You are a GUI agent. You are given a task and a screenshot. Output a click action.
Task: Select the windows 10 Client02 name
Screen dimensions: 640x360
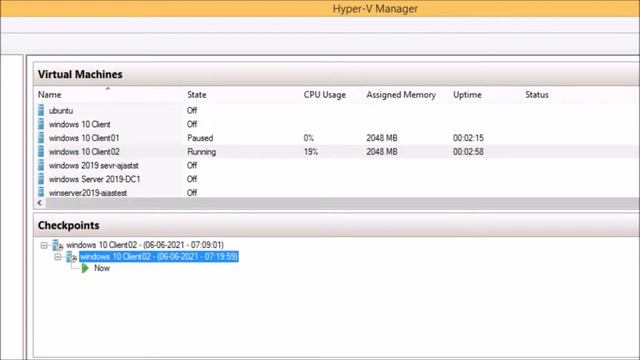pos(84,152)
